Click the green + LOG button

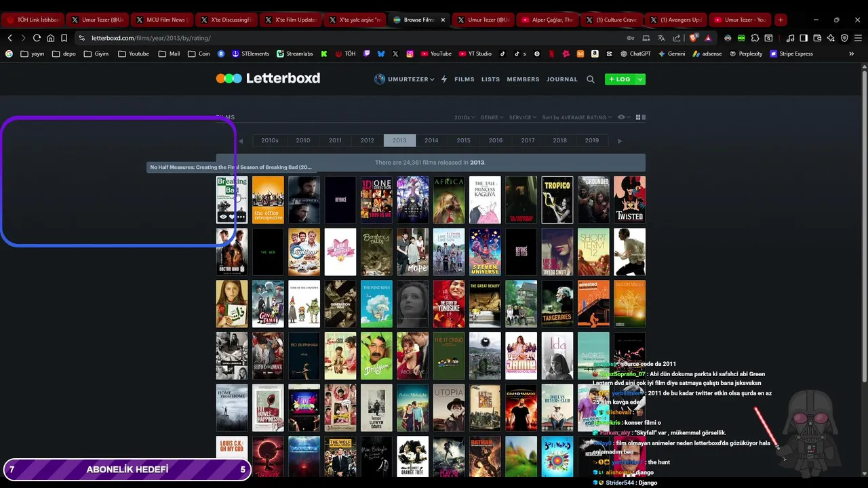tap(620, 79)
